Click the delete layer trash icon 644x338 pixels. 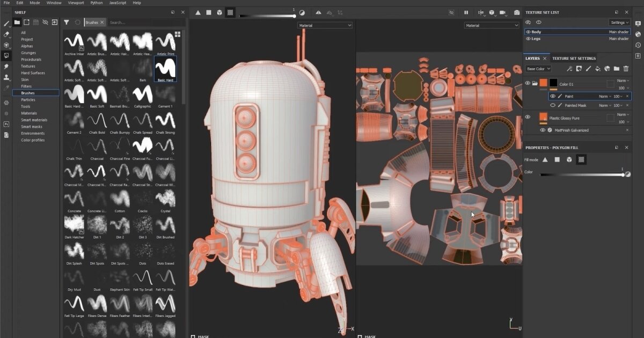point(626,69)
